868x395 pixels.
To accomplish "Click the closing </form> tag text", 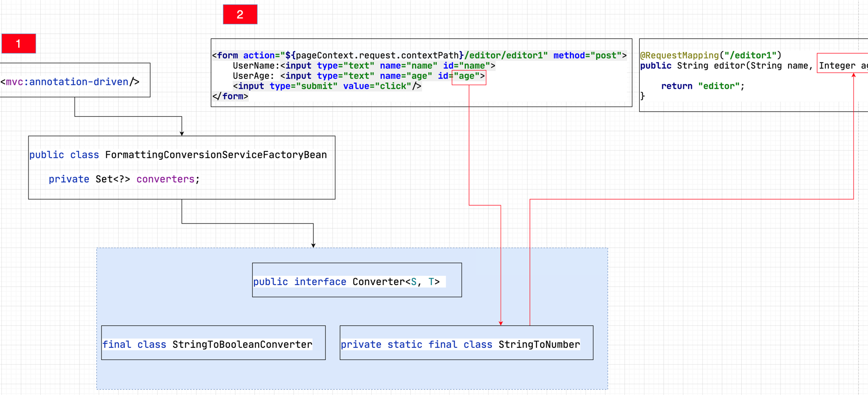I will (x=230, y=96).
